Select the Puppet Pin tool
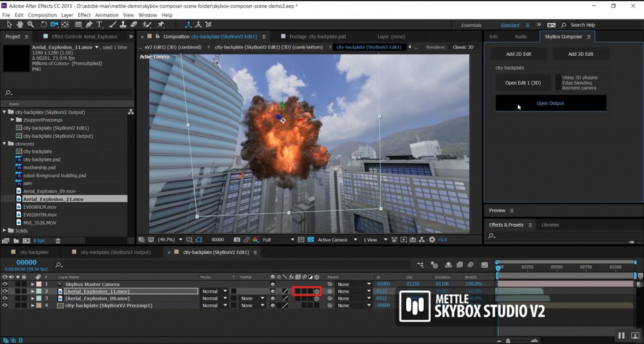 point(161,25)
